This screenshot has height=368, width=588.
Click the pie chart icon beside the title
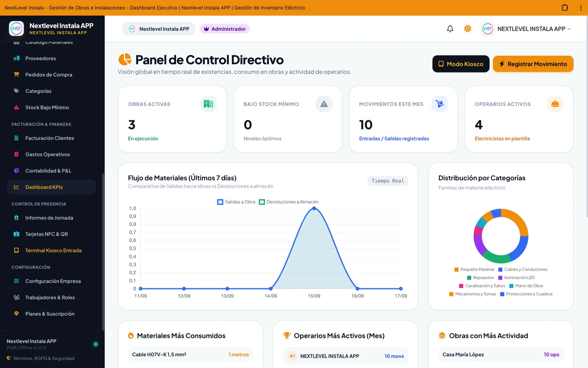[x=125, y=59]
